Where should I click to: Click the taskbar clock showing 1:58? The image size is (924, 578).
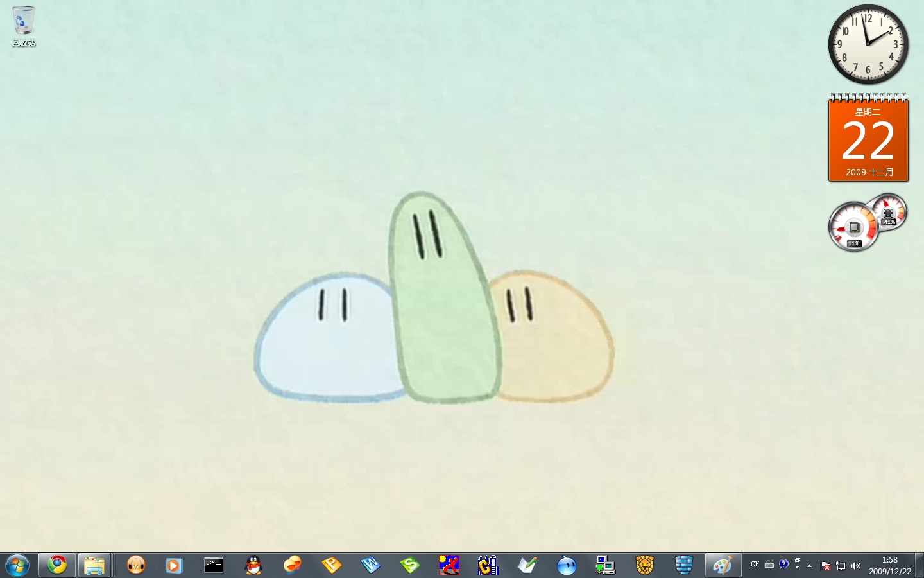point(889,565)
